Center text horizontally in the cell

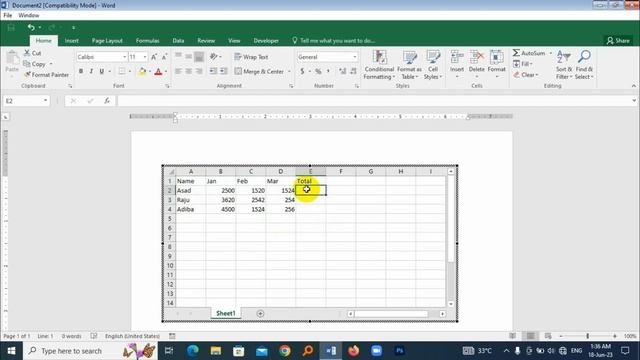(x=189, y=71)
